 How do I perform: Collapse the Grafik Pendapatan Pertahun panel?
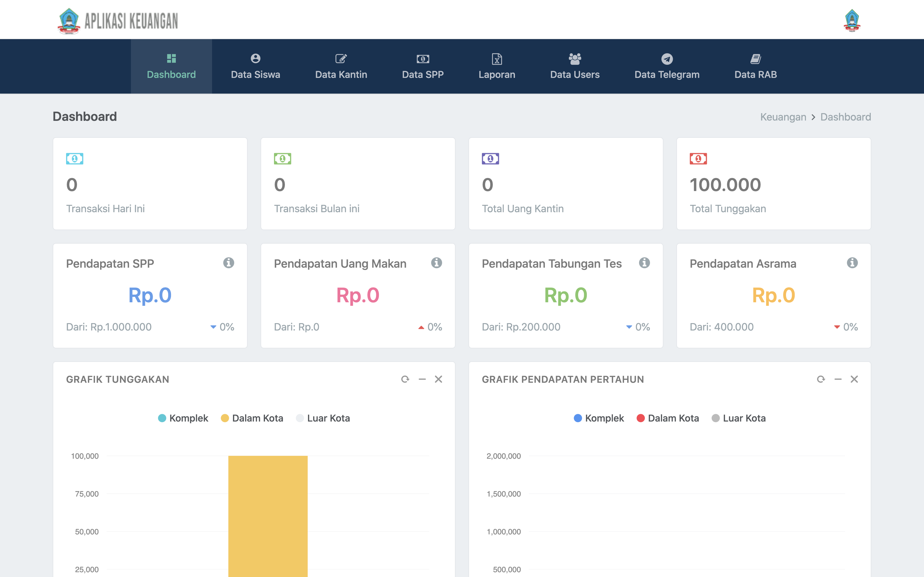(838, 379)
